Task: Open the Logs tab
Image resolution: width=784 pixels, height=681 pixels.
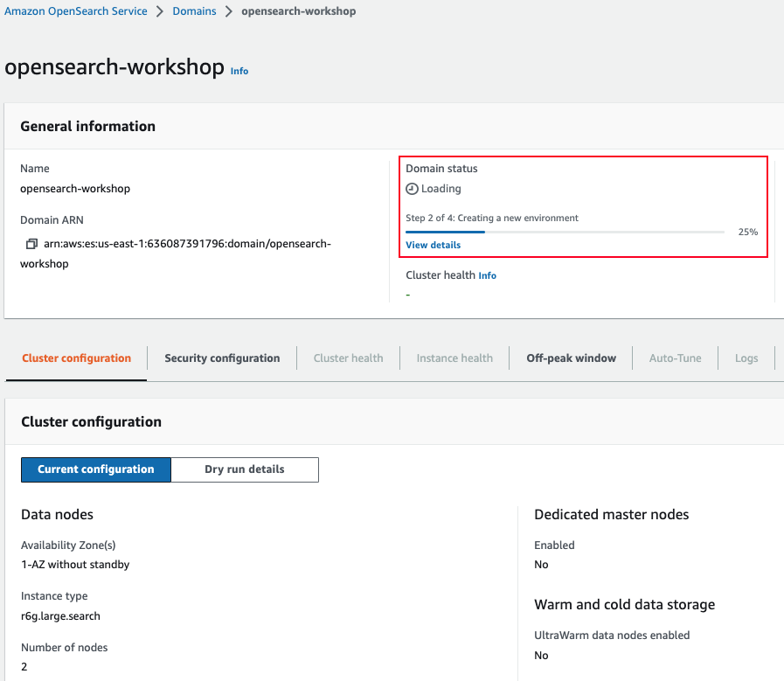Action: pos(746,358)
